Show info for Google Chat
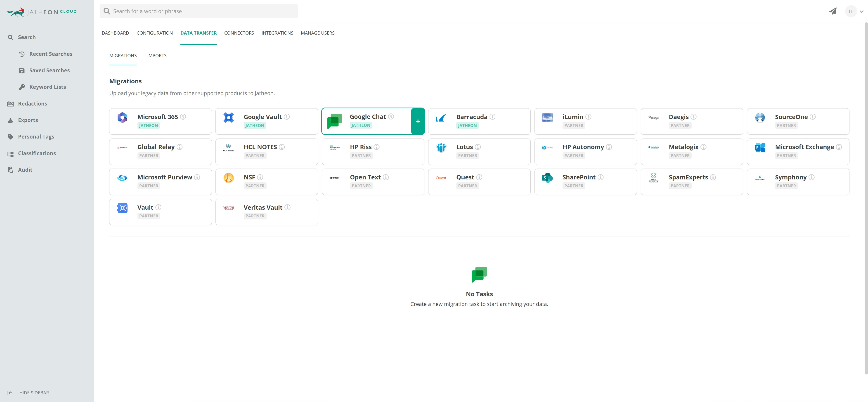Viewport: 868px width, 402px height. (x=391, y=117)
